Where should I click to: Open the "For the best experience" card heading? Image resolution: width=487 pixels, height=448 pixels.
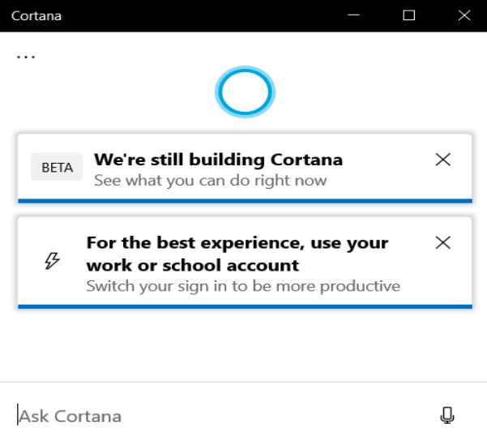coord(237,254)
